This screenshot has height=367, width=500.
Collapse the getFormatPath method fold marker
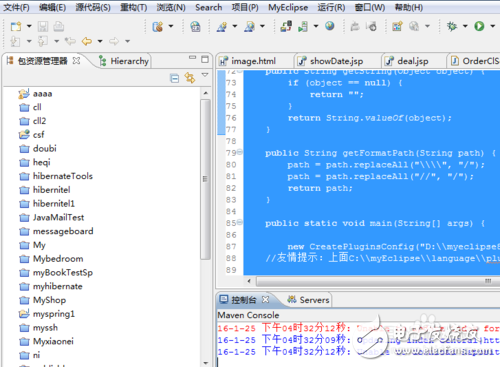pos(239,152)
